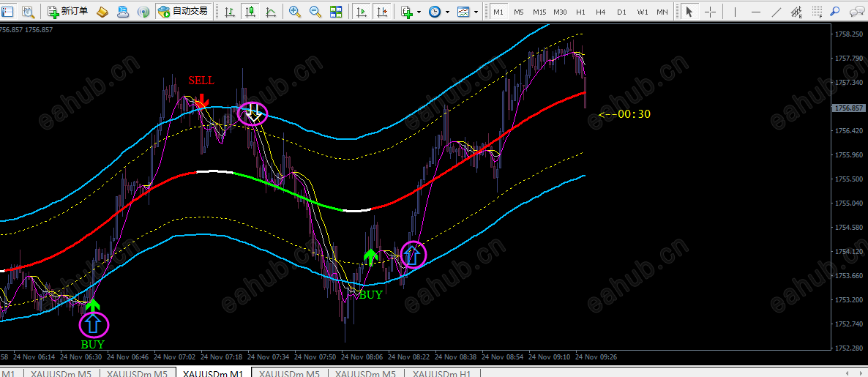The height and width of the screenshot is (377, 868).
Task: Switch timeframe to M5
Action: [x=519, y=12]
